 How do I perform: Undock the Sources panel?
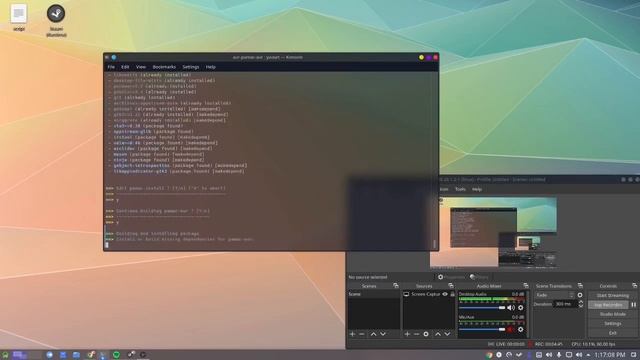pos(451,286)
